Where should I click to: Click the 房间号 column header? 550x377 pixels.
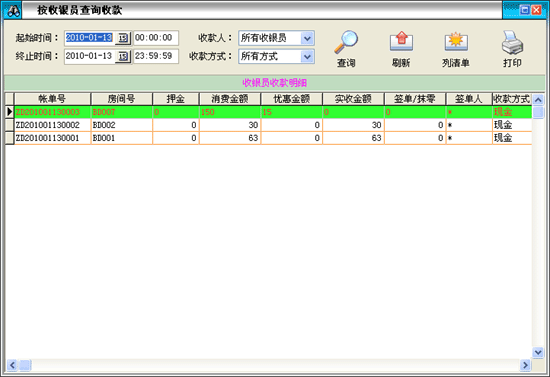121,99
